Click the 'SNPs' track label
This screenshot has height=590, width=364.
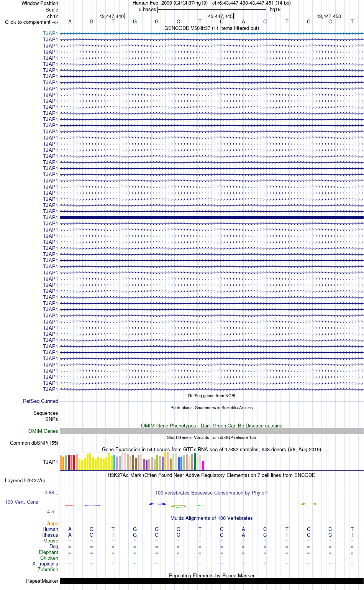tap(52, 419)
